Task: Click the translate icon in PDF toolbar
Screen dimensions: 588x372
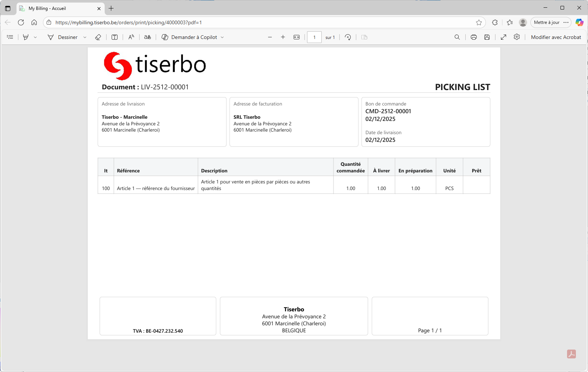Action: coord(148,37)
